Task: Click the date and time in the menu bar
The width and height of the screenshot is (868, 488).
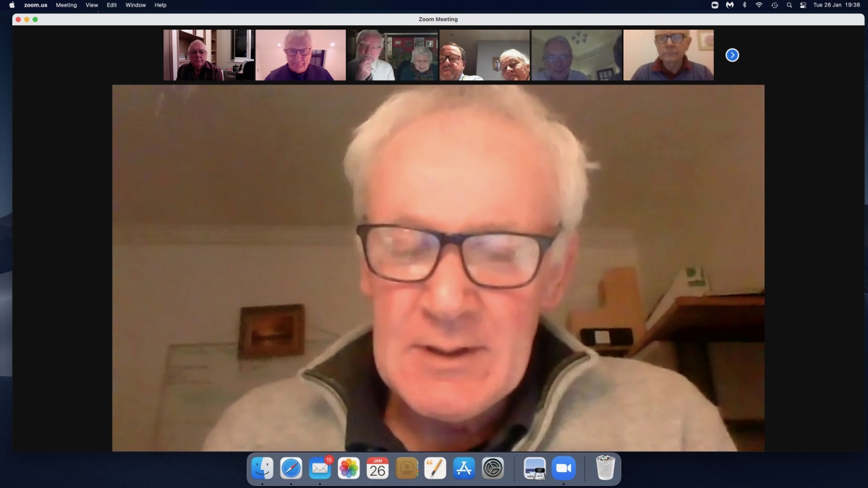Action: [837, 5]
